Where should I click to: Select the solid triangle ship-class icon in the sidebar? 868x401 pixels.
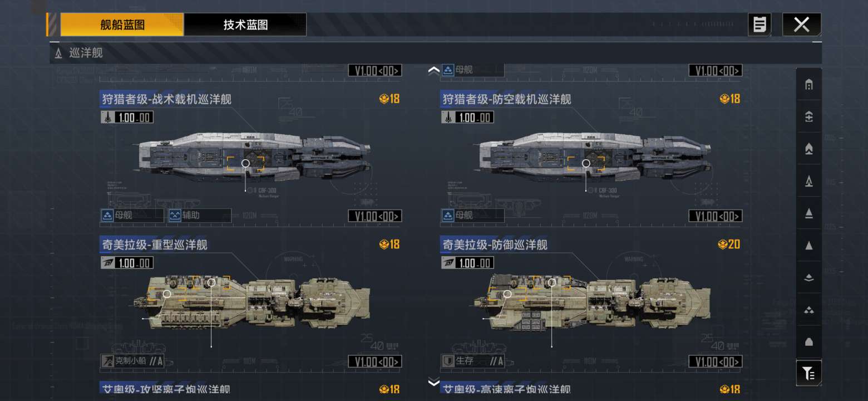tap(809, 245)
